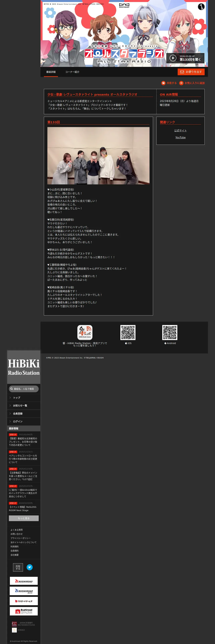Click the sidebar 共有する share box

[18, 567]
